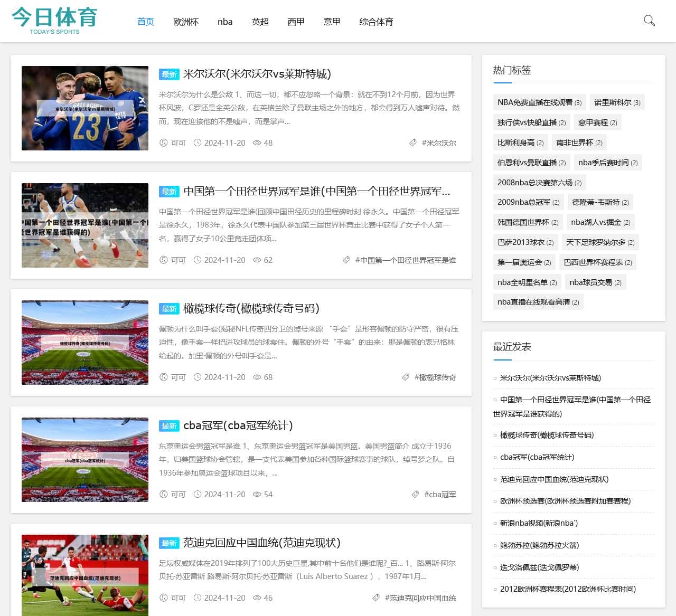Click views eye icon on 橄榄球传奇 article

click(257, 377)
